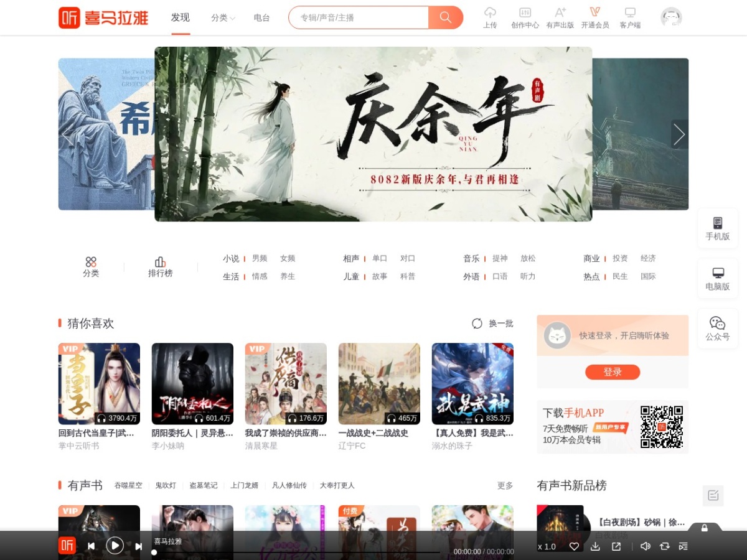Start playback with the play button
This screenshot has width=747, height=560.
[x=115, y=546]
